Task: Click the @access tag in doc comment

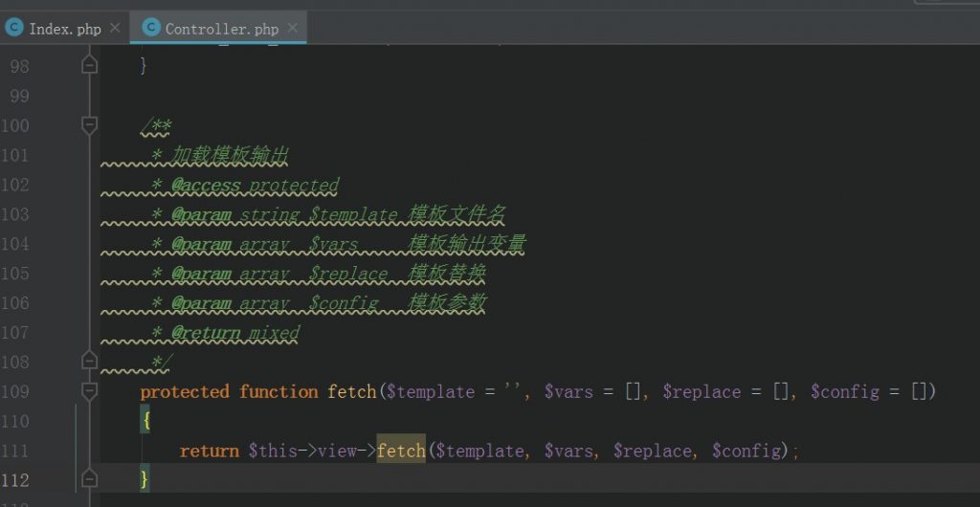Action: (205, 186)
